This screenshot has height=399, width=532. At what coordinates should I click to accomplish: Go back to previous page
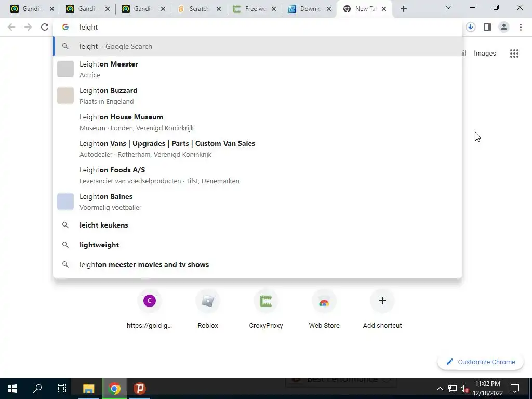pyautogui.click(x=11, y=27)
